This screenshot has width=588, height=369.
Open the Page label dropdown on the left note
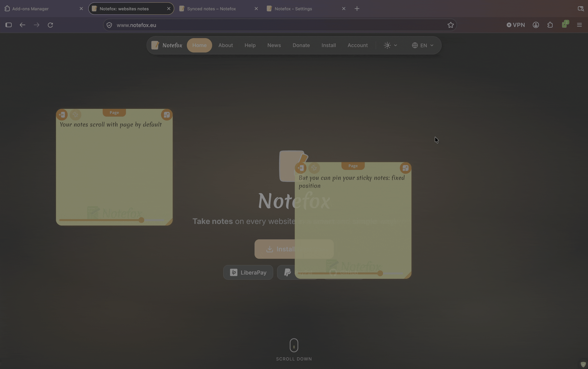pos(114,113)
